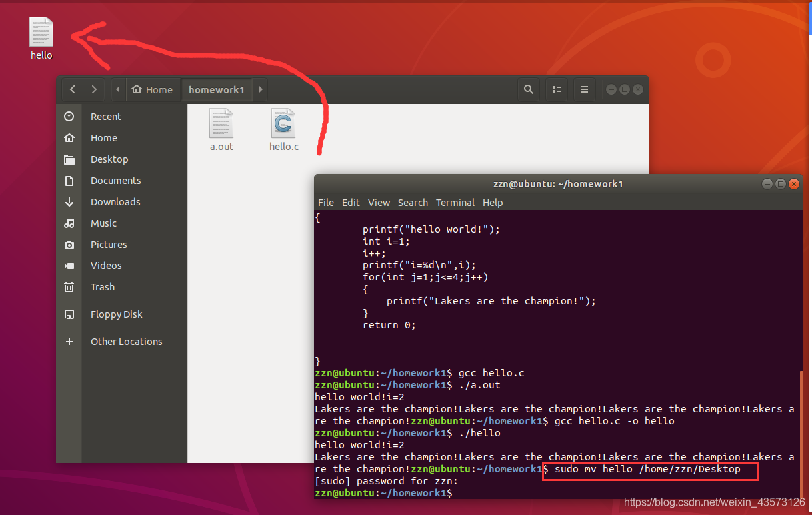Select the hello file on the desktop
The width and height of the screenshot is (812, 515).
pos(41,37)
